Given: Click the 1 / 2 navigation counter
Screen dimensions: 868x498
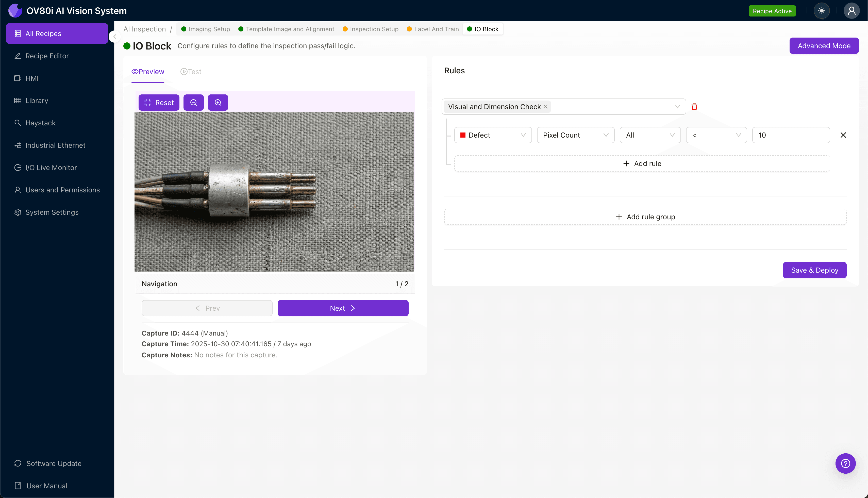Looking at the screenshot, I should (402, 284).
